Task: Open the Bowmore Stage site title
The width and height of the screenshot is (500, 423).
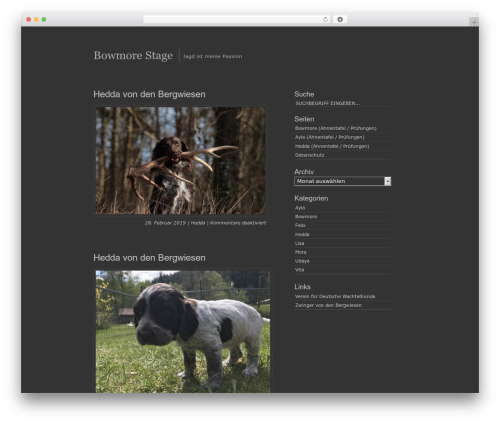Action: (x=133, y=55)
